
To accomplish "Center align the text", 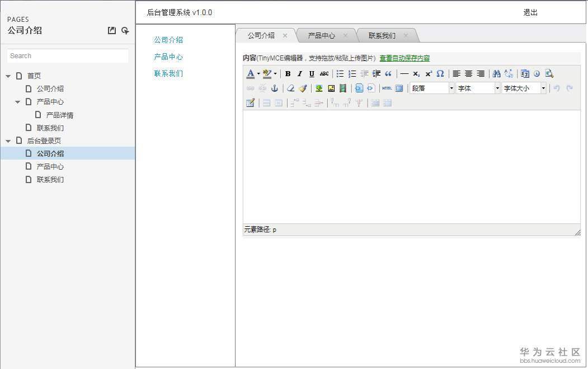I will tap(468, 74).
